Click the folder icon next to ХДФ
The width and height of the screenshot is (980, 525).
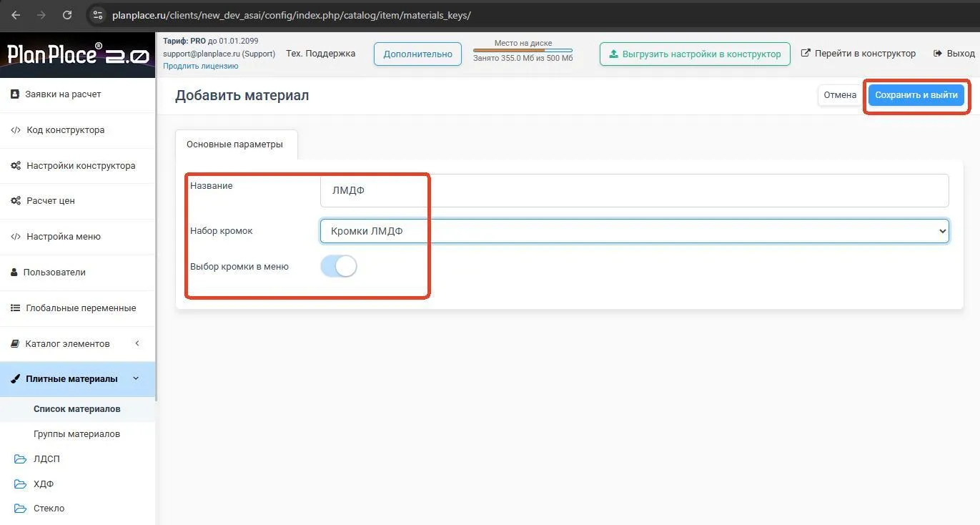pos(20,484)
